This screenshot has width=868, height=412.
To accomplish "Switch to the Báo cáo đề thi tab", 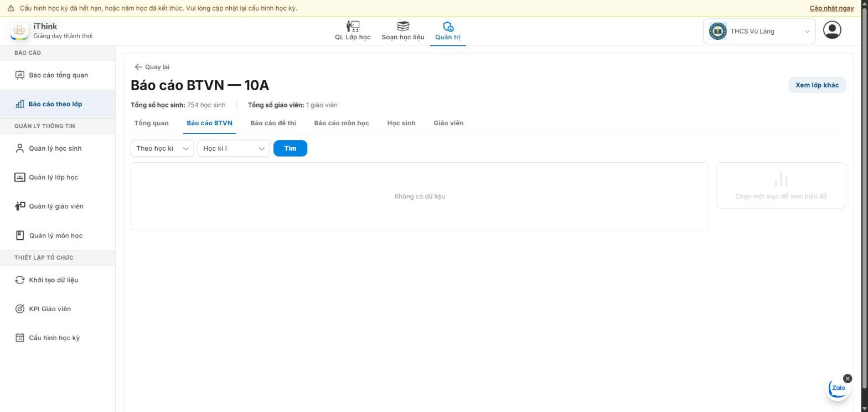I will (x=273, y=123).
